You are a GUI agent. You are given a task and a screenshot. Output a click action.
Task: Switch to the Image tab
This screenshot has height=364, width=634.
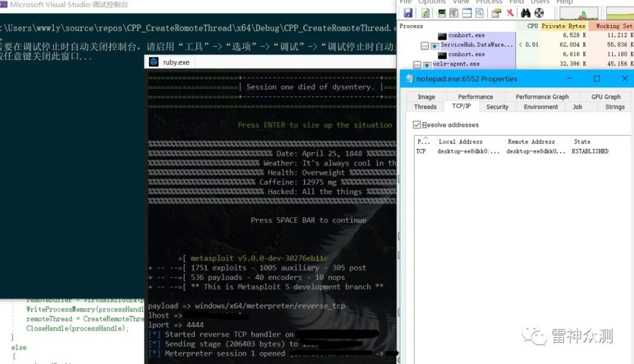click(426, 97)
